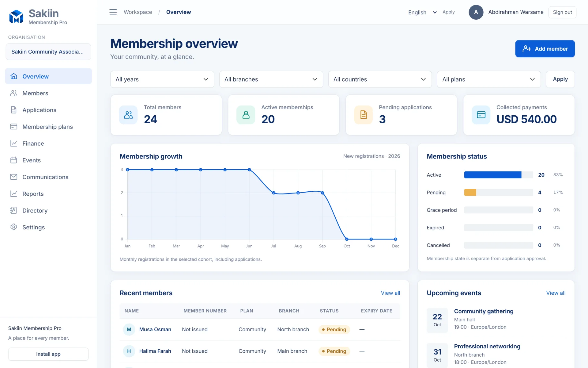The image size is (588, 368).
Task: Click Halima Farah's Pending status badge
Action: point(334,351)
